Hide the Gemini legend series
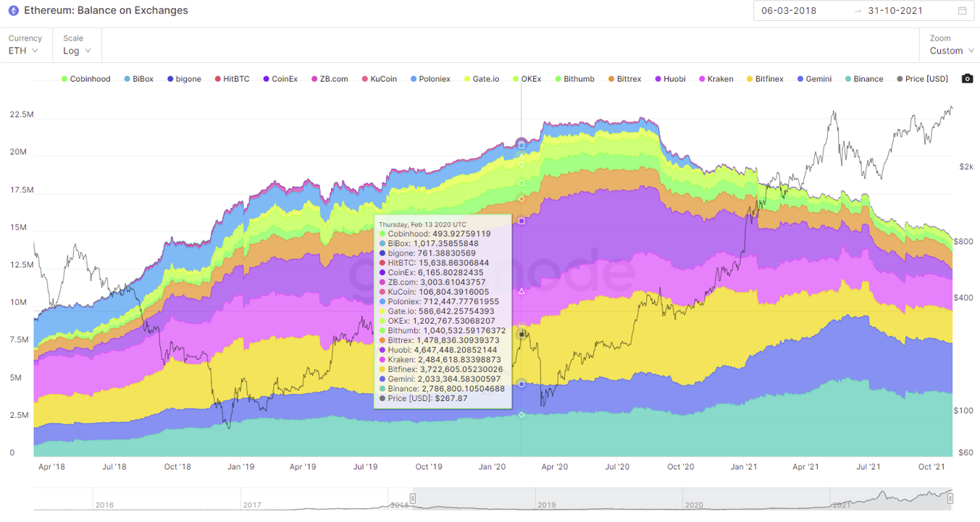This screenshot has width=980, height=522. point(814,79)
